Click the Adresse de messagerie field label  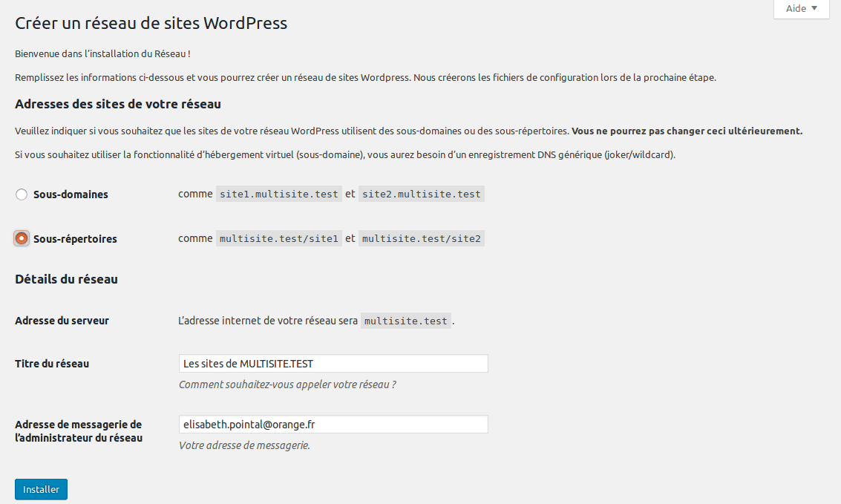tap(78, 431)
